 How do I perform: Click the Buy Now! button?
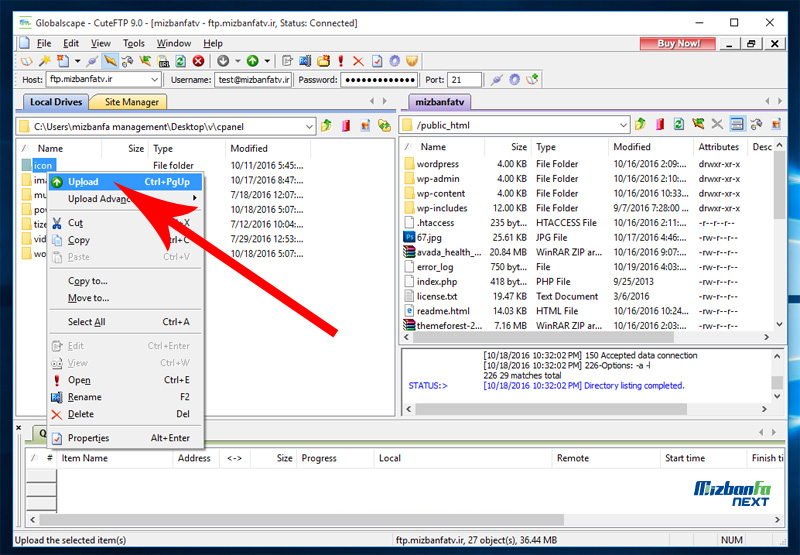click(678, 44)
